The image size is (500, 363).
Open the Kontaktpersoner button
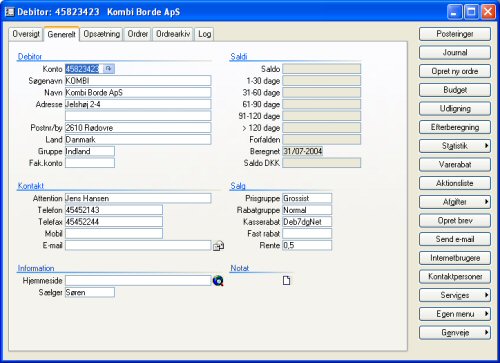click(x=455, y=277)
